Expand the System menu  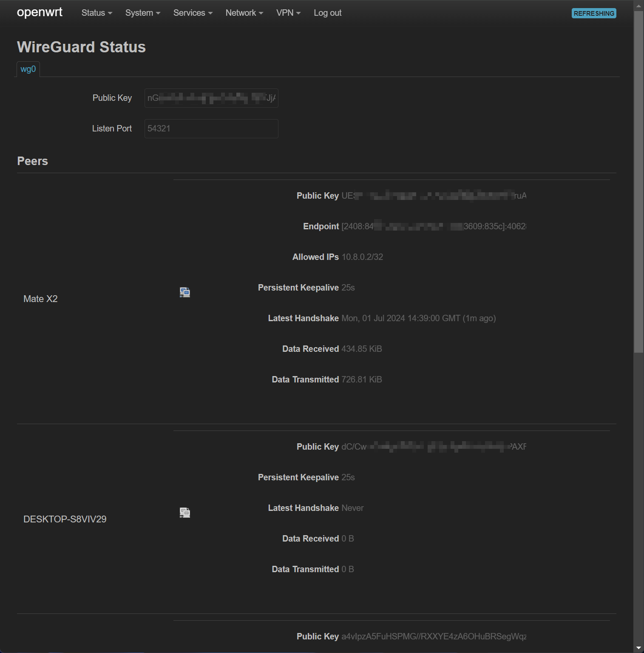click(x=143, y=13)
